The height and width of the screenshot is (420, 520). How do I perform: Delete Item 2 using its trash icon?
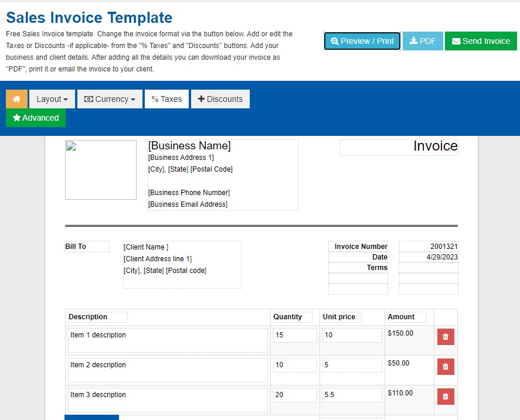(446, 367)
